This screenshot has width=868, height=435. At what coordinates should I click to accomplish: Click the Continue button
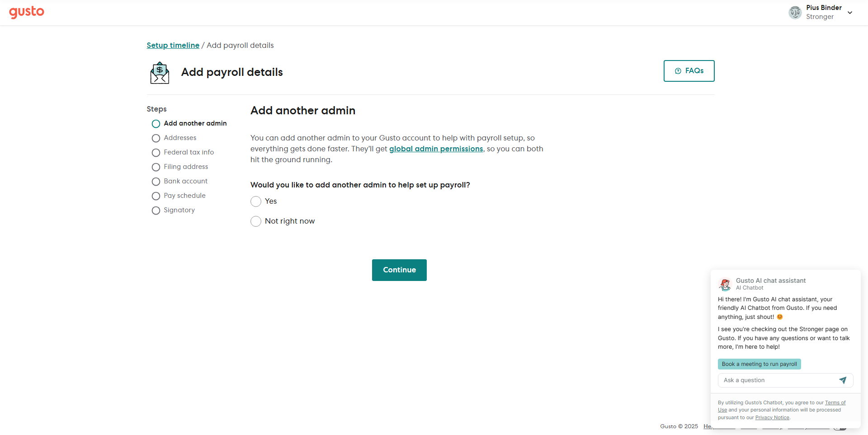399,270
